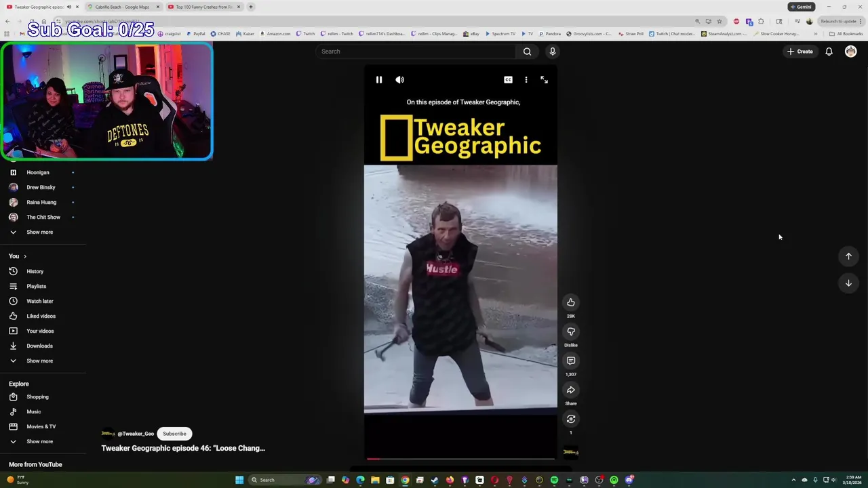The width and height of the screenshot is (868, 488).
Task: Open the account avatar menu
Action: pyautogui.click(x=850, y=52)
